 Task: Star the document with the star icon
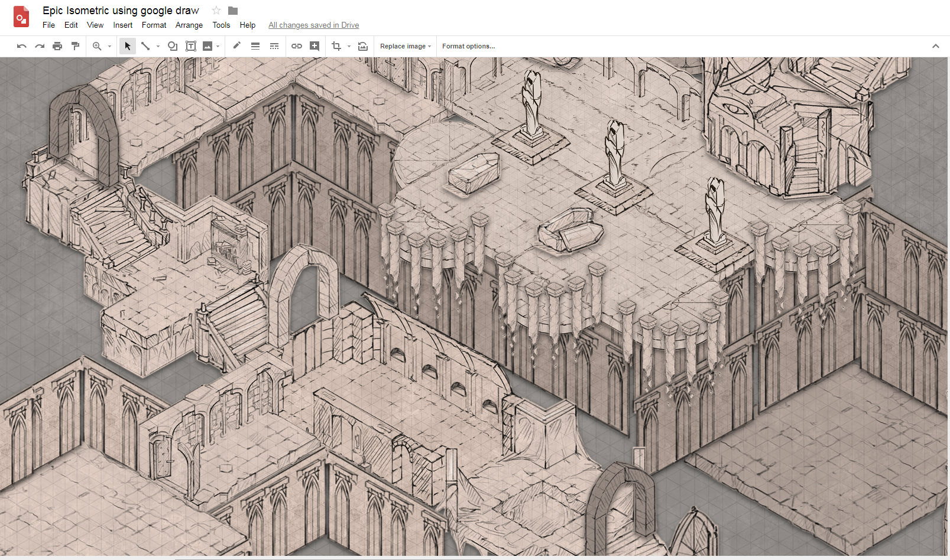coord(216,11)
